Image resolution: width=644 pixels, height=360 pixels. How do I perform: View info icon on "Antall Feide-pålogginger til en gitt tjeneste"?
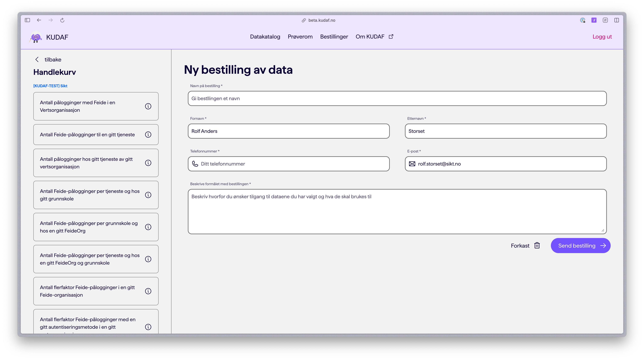click(148, 134)
